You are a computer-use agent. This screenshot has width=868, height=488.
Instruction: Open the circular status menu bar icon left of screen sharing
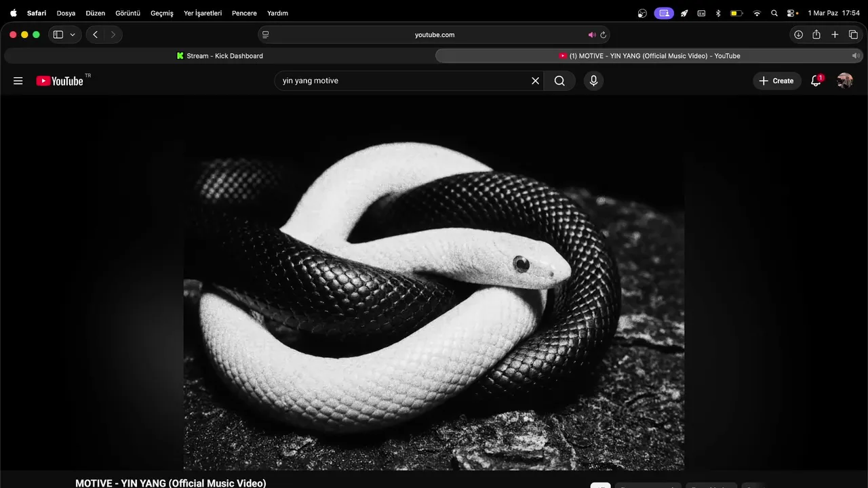643,13
